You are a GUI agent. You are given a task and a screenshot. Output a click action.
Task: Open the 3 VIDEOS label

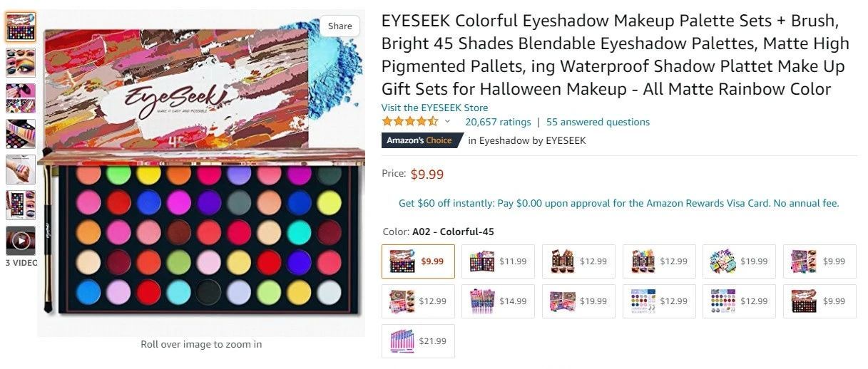pos(21,263)
